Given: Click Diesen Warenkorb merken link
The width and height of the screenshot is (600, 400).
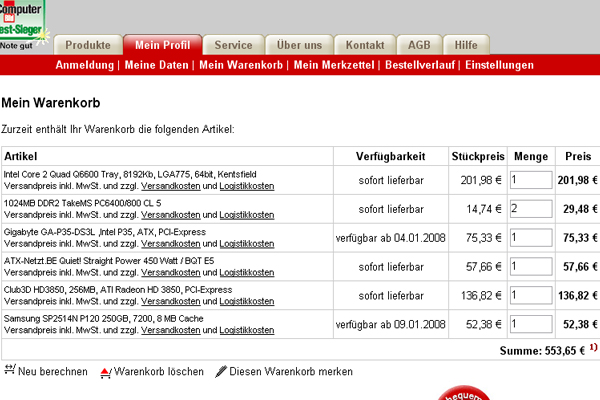Looking at the screenshot, I should click(291, 372).
